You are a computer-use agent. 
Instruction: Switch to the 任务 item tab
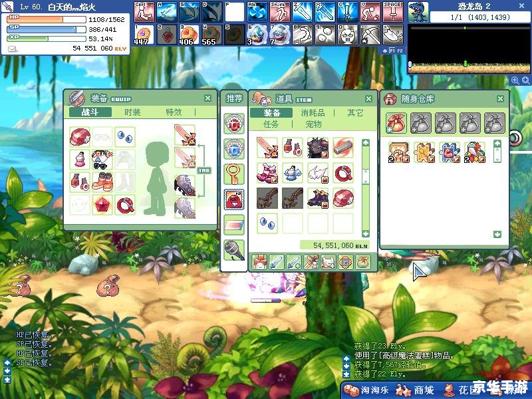point(271,124)
